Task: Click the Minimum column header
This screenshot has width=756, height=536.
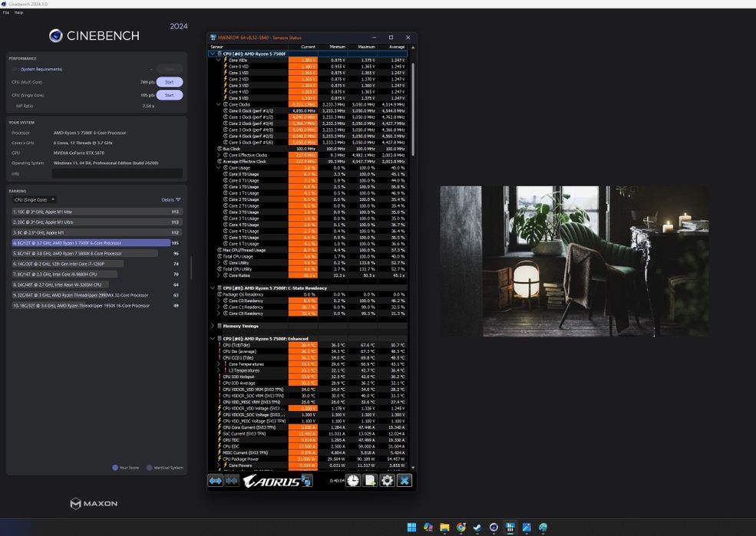Action: coord(332,47)
